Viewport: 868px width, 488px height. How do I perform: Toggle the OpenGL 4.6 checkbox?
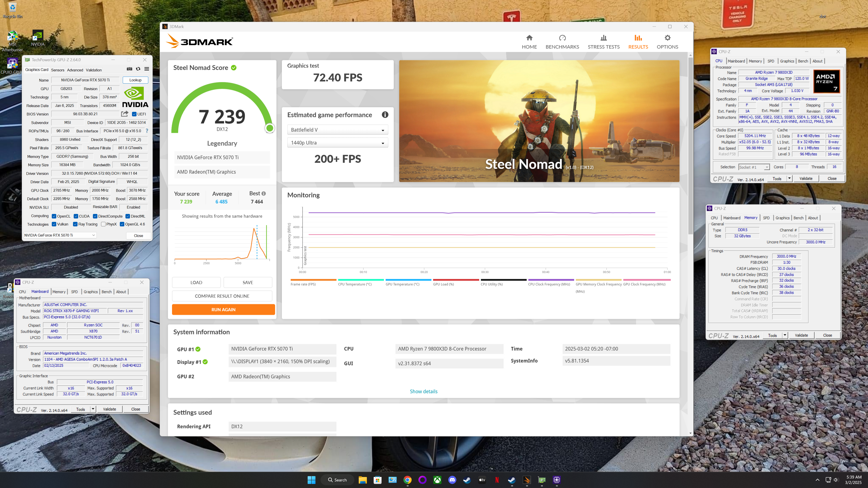(x=122, y=224)
